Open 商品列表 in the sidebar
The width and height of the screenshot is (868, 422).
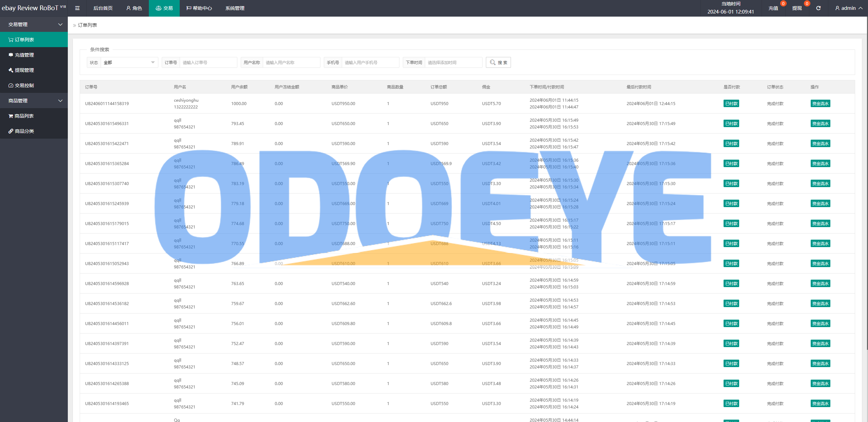34,116
